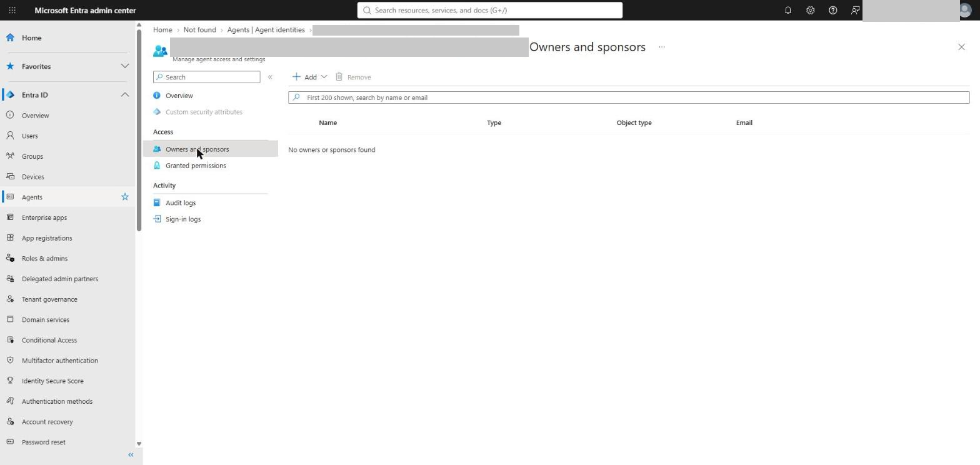
Task: Open the help question mark icon
Action: coord(833,10)
